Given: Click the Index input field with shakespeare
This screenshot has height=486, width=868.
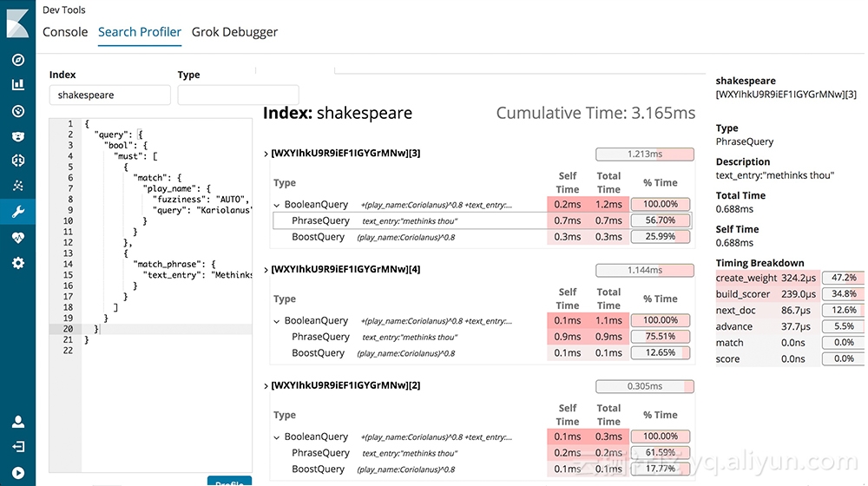Looking at the screenshot, I should (x=109, y=95).
